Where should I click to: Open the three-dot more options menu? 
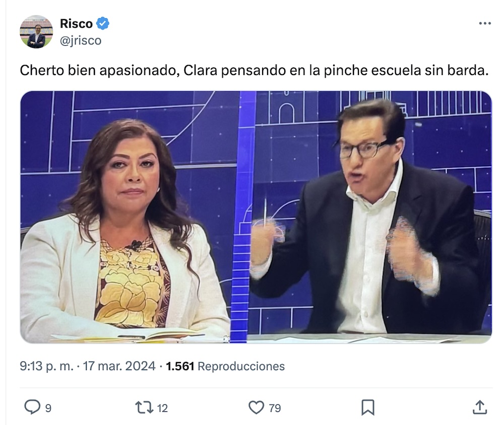(x=485, y=24)
